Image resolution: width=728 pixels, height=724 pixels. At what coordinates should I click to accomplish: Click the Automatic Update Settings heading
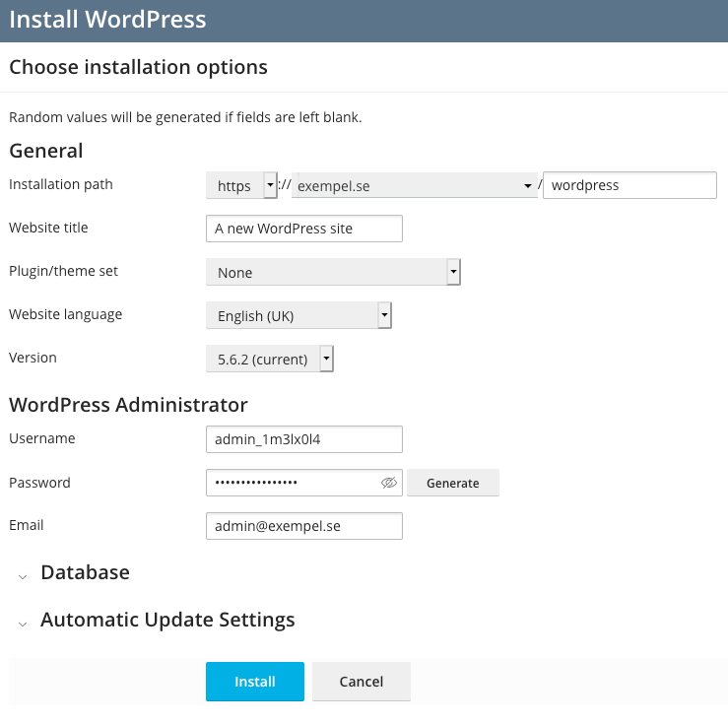click(x=167, y=621)
